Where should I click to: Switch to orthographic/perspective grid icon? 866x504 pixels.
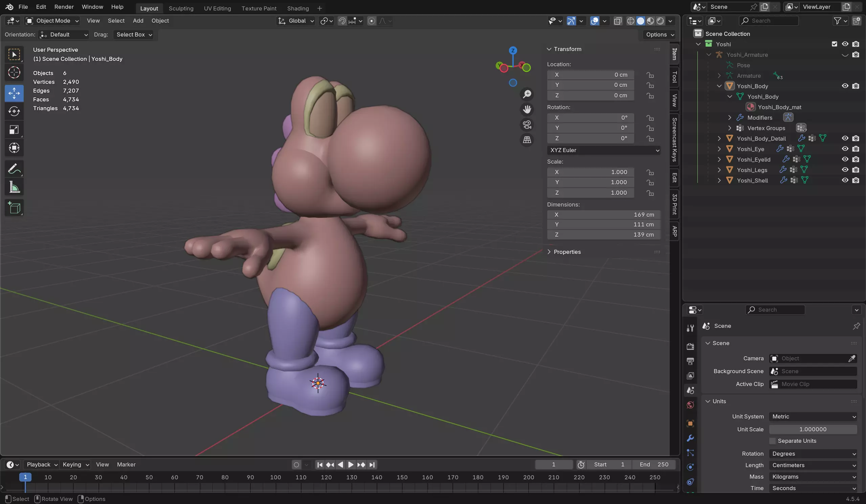[527, 140]
